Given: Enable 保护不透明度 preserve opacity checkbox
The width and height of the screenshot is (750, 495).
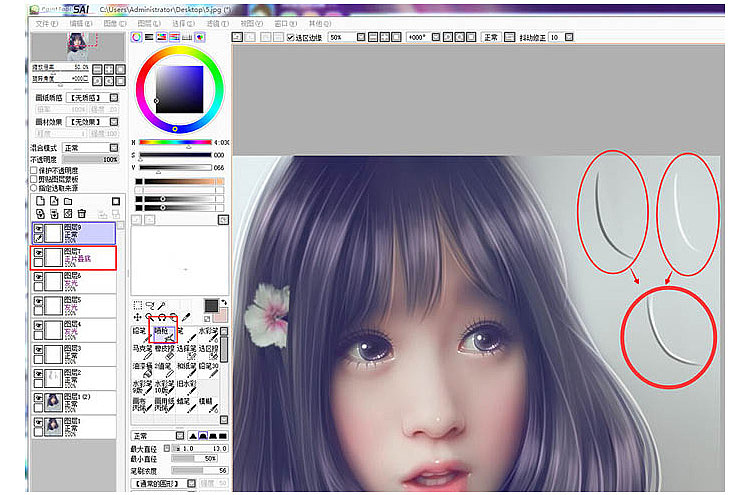Looking at the screenshot, I should point(34,170).
